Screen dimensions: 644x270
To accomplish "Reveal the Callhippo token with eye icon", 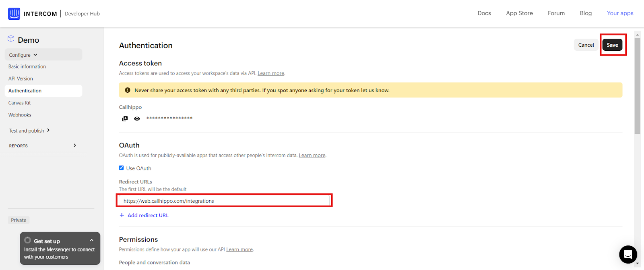I will (x=137, y=118).
